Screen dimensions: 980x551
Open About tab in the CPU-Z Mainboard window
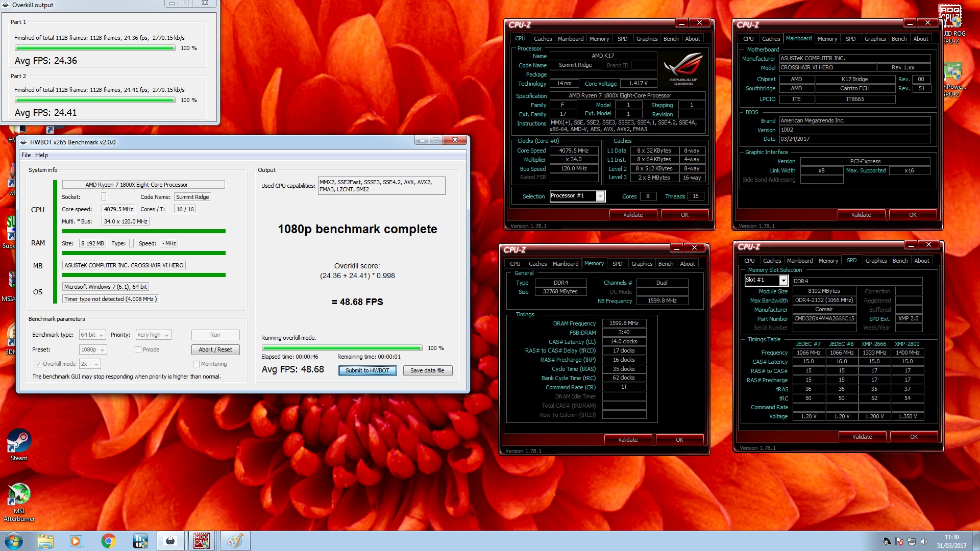tap(920, 39)
